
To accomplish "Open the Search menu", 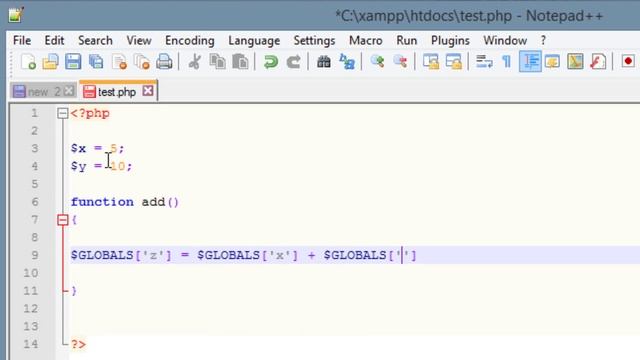I will (95, 40).
